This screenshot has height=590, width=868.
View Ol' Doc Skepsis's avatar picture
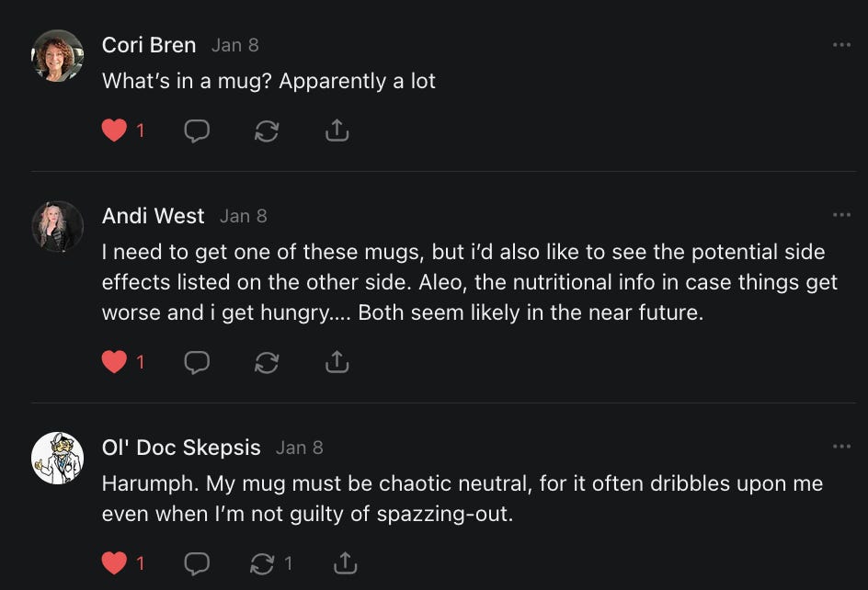tap(58, 458)
